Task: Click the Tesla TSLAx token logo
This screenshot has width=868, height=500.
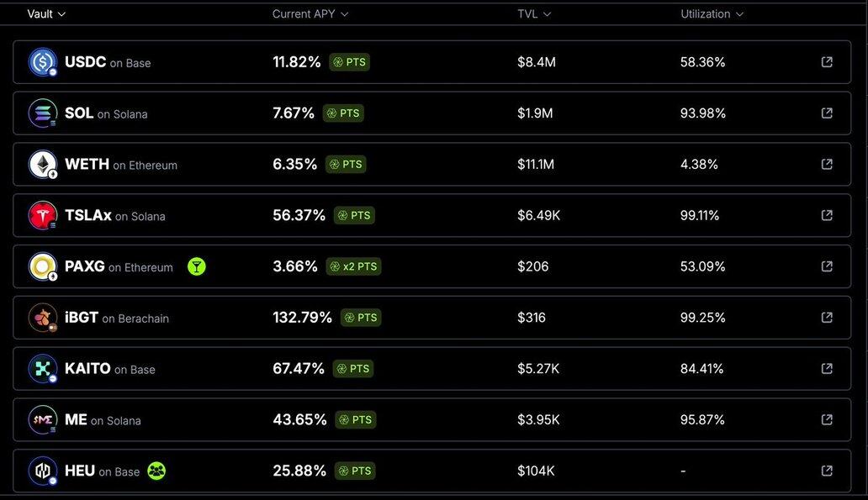Action: pyautogui.click(x=43, y=215)
